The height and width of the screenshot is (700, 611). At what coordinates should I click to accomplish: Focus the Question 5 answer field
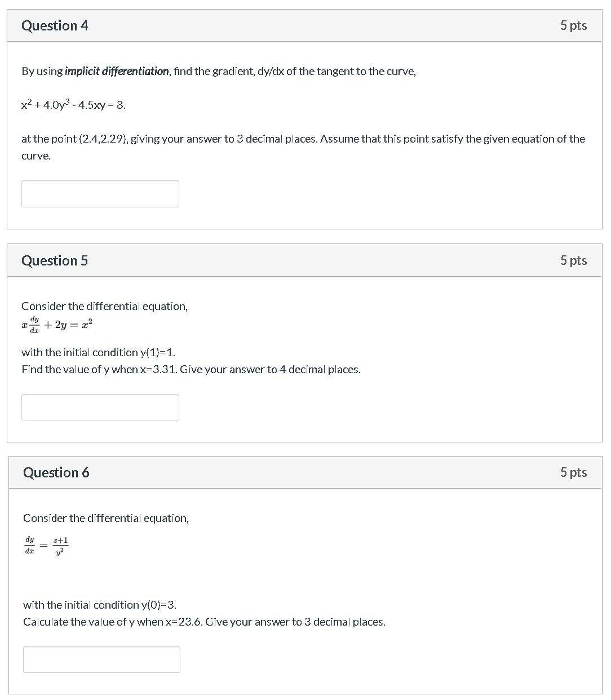pos(100,407)
